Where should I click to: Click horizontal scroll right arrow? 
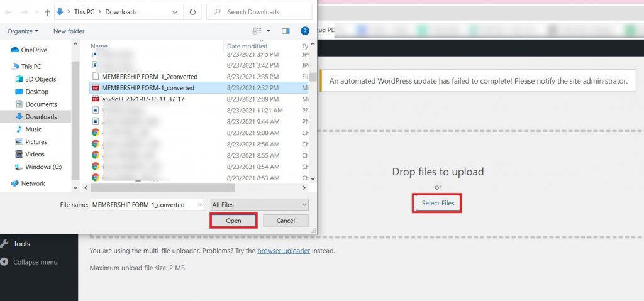point(304,188)
